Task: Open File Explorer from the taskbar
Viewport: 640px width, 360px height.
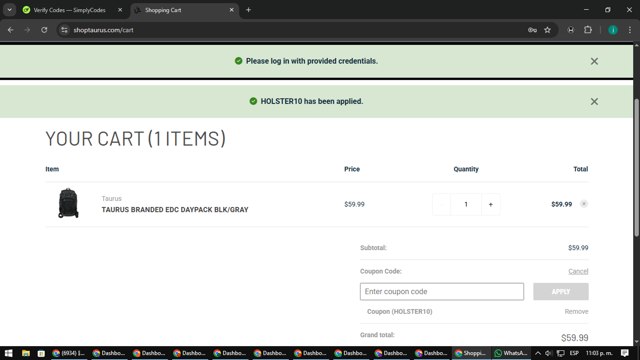Action: (x=26, y=353)
